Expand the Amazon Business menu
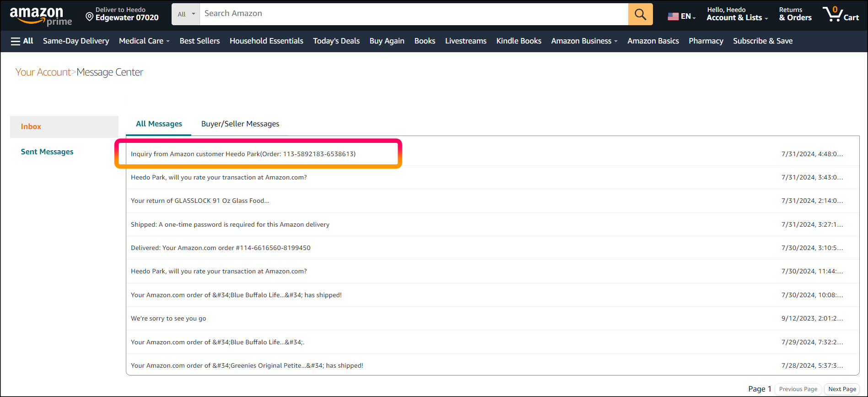This screenshot has height=397, width=868. tap(584, 41)
